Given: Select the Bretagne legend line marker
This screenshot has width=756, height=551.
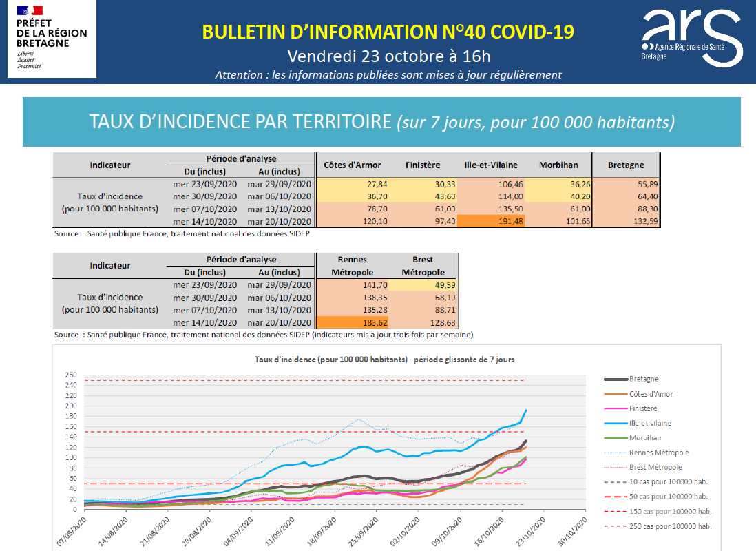Looking at the screenshot, I should (616, 380).
